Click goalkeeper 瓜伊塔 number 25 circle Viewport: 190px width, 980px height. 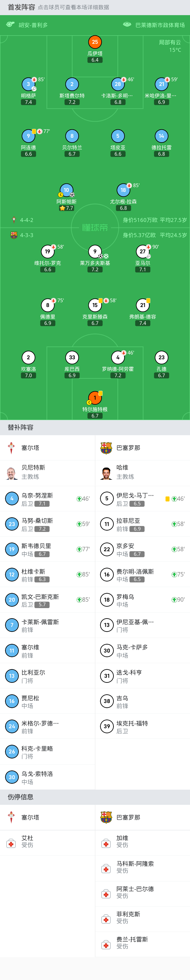point(95,42)
